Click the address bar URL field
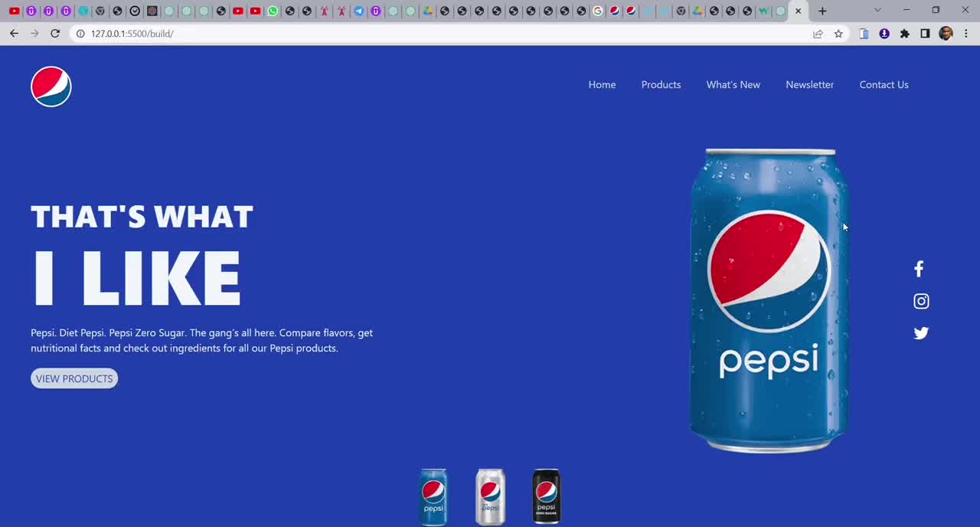This screenshot has height=527, width=980. 444,34
